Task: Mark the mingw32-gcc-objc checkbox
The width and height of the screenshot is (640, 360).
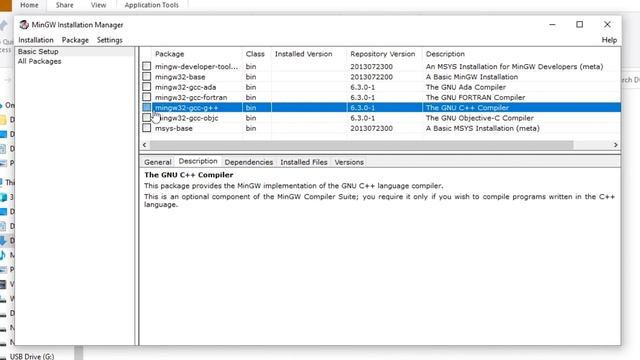Action: [x=147, y=118]
